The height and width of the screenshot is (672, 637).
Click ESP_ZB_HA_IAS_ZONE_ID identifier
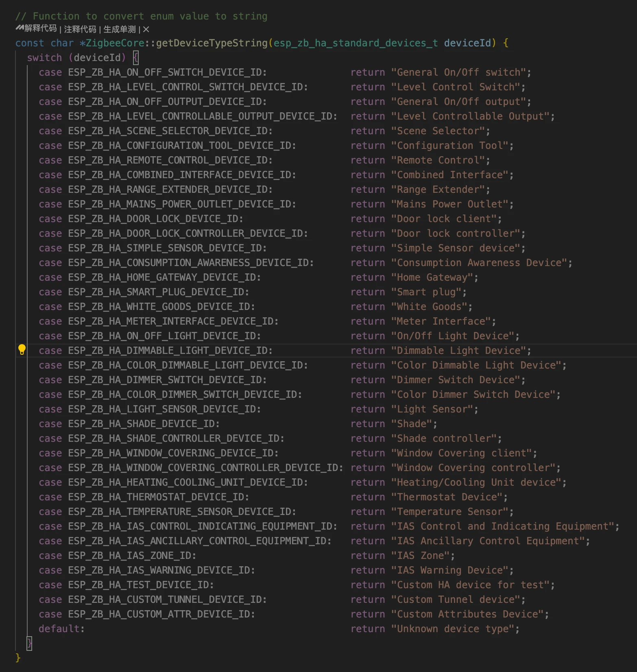point(132,556)
